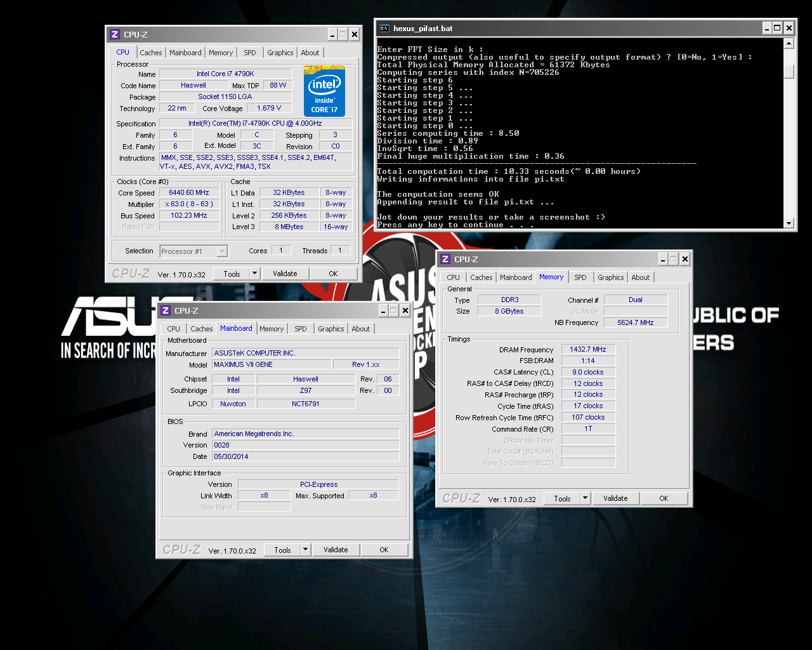Click the CPU-Z Z icon in CPU window title bar
Image resolution: width=812 pixels, height=650 pixels.
(115, 34)
